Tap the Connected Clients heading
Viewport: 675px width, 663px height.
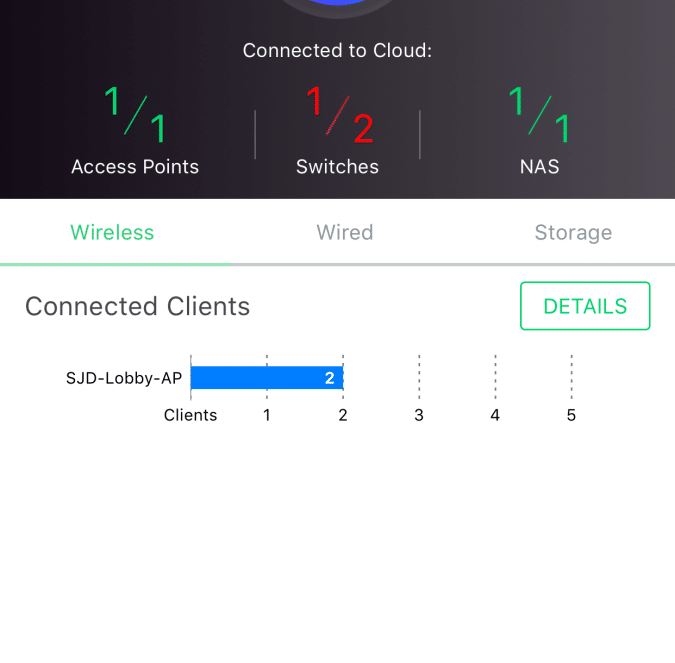[x=137, y=307]
